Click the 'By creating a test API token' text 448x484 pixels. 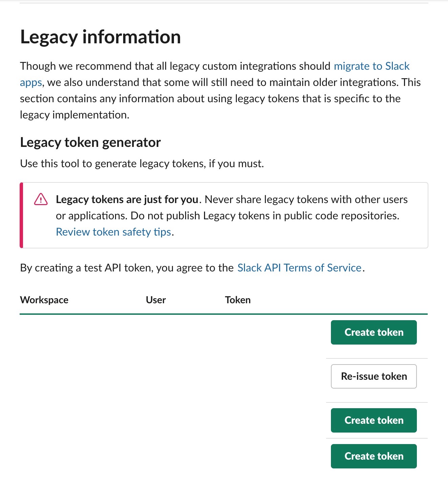tap(127, 268)
